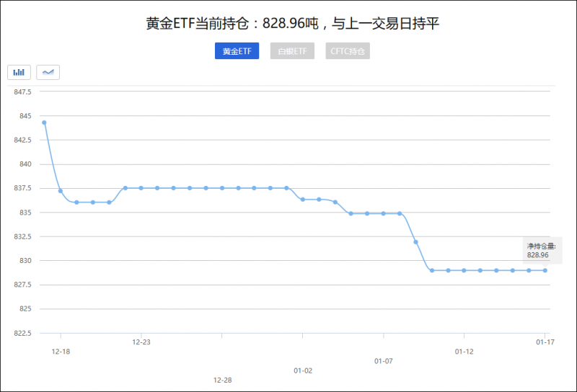Click the 847.5 y-axis label

coord(23,92)
